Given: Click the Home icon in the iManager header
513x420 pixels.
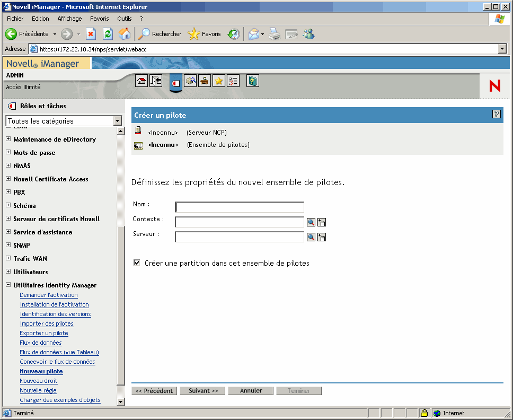Looking at the screenshot, I should (x=141, y=81).
